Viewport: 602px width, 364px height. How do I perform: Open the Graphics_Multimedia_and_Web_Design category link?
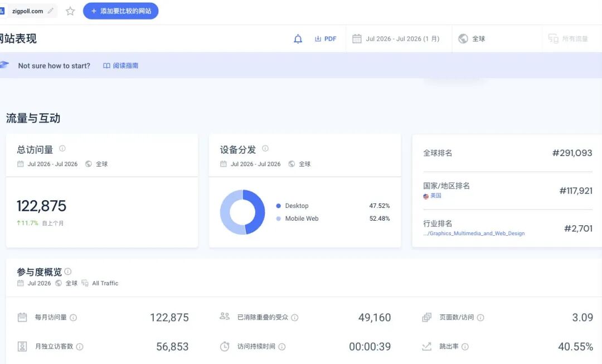click(474, 234)
